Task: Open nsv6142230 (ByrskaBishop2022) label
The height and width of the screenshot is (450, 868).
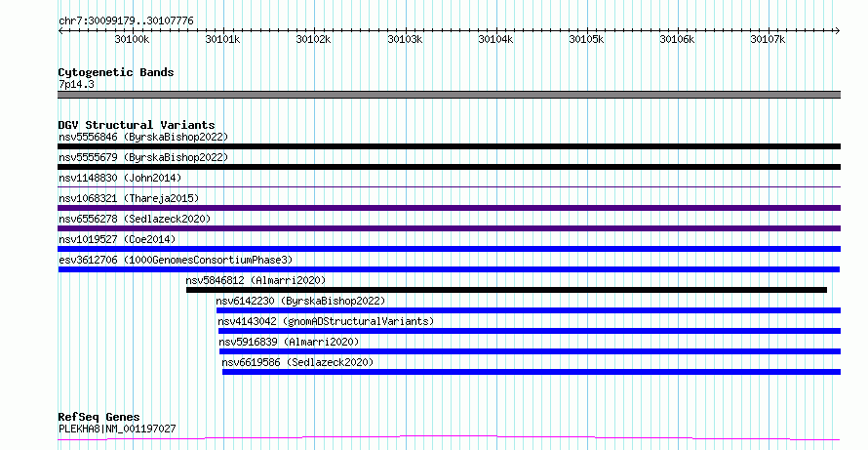Action: coord(300,301)
